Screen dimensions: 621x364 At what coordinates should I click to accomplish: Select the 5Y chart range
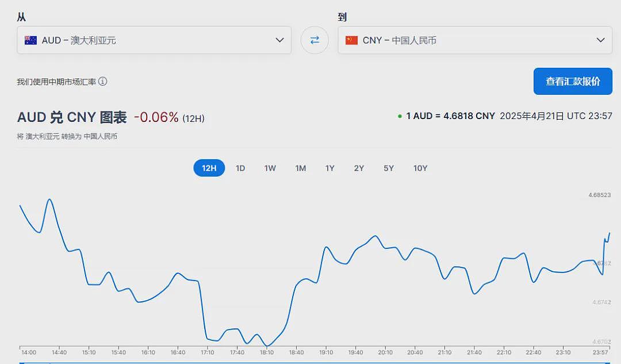tap(389, 168)
